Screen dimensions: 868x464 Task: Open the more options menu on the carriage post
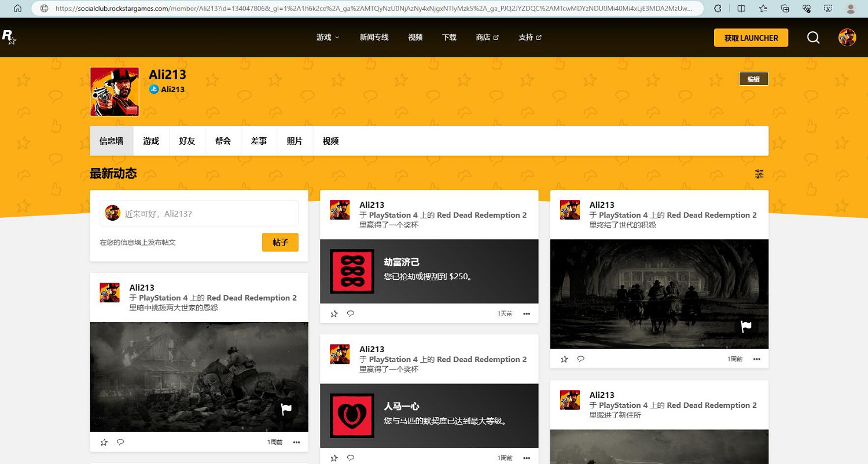(757, 359)
